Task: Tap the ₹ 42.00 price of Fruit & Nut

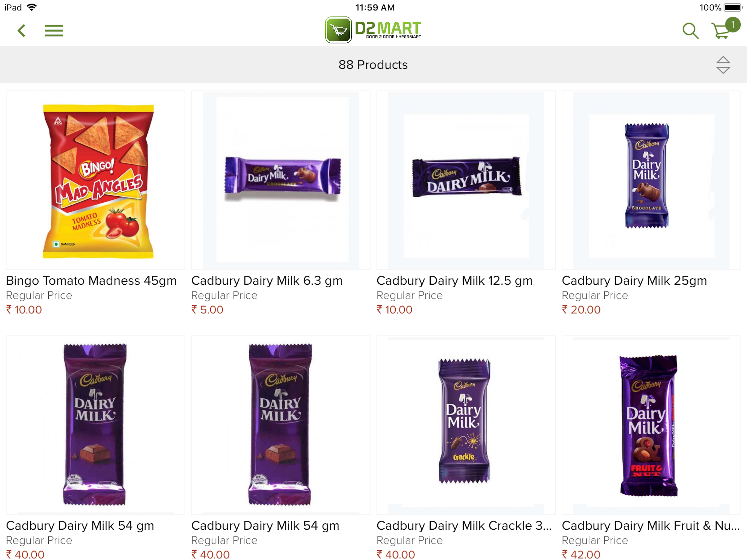Action: [x=581, y=554]
